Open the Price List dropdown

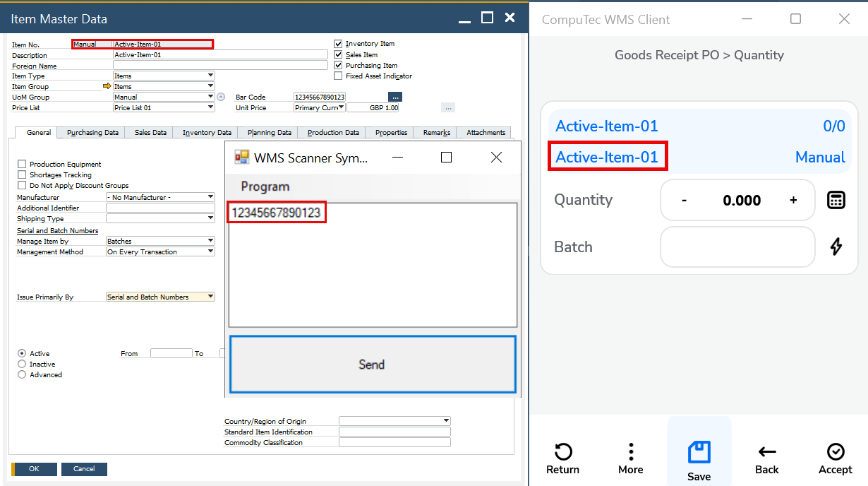coord(210,108)
